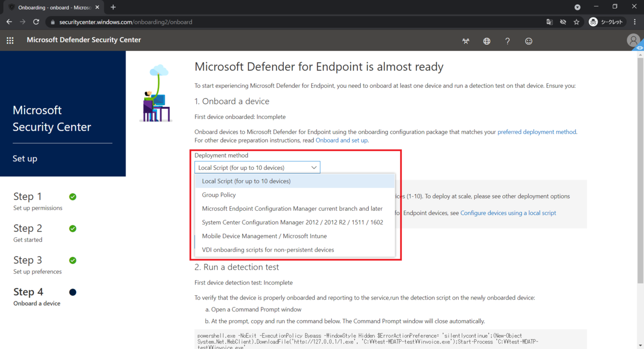
Task: Click 'First device detection test: Incomplete' text
Action: [244, 283]
